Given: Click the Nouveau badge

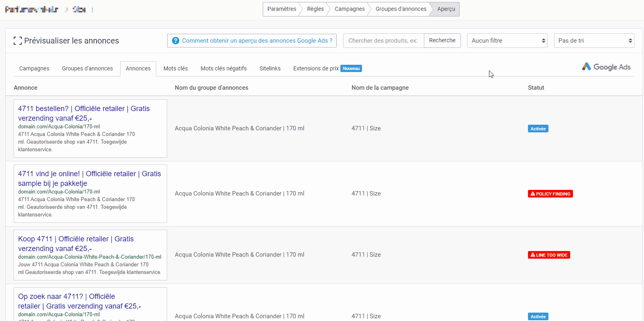Looking at the screenshot, I should coord(351,68).
